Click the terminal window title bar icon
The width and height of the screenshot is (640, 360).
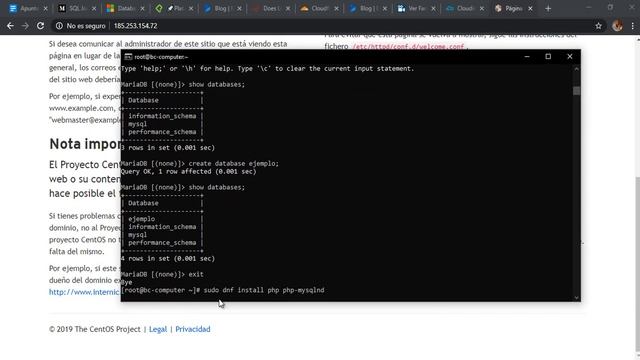pos(128,57)
